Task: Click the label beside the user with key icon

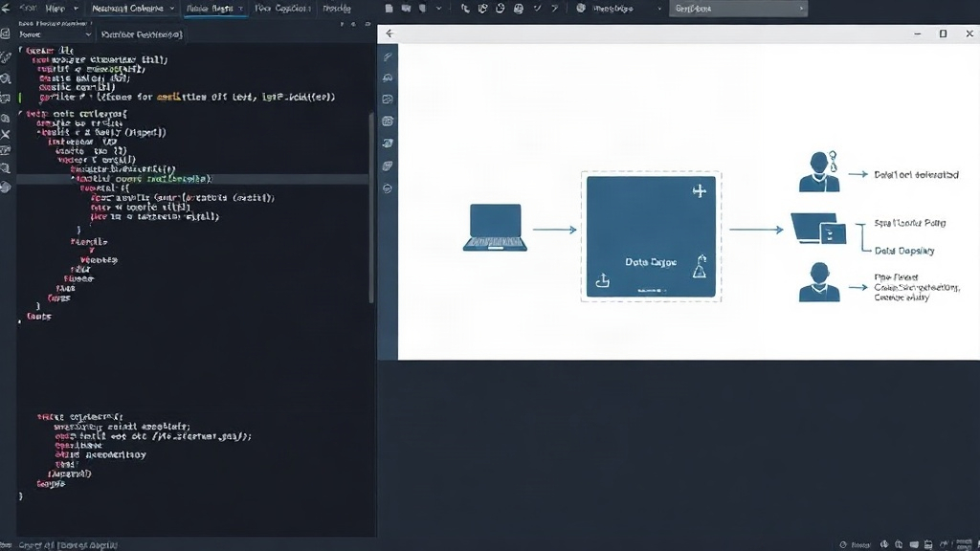Action: [x=916, y=175]
